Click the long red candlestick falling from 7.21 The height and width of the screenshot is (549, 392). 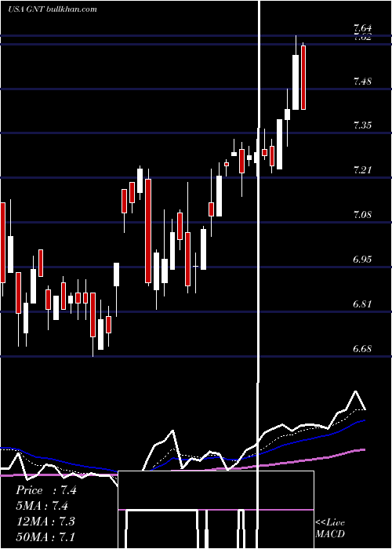pyautogui.click(x=148, y=231)
